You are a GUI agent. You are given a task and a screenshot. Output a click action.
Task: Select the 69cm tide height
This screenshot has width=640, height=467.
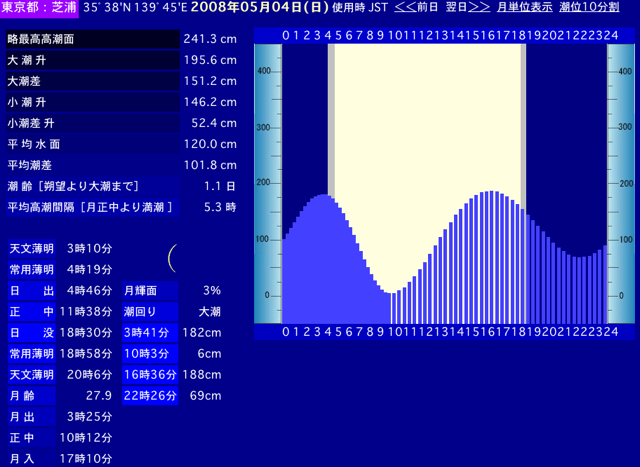point(206,396)
